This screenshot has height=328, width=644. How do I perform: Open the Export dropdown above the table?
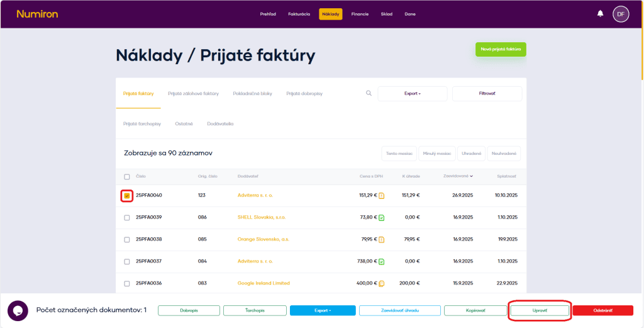point(412,94)
